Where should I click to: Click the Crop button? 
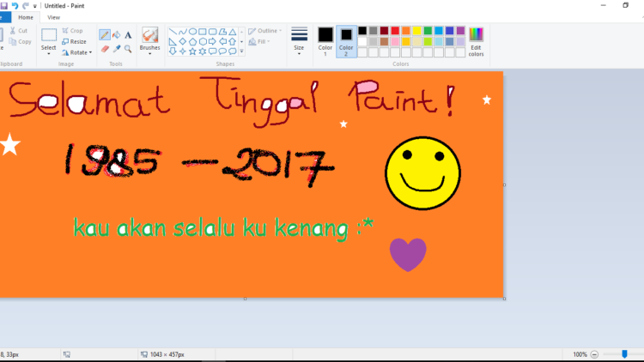click(72, 31)
